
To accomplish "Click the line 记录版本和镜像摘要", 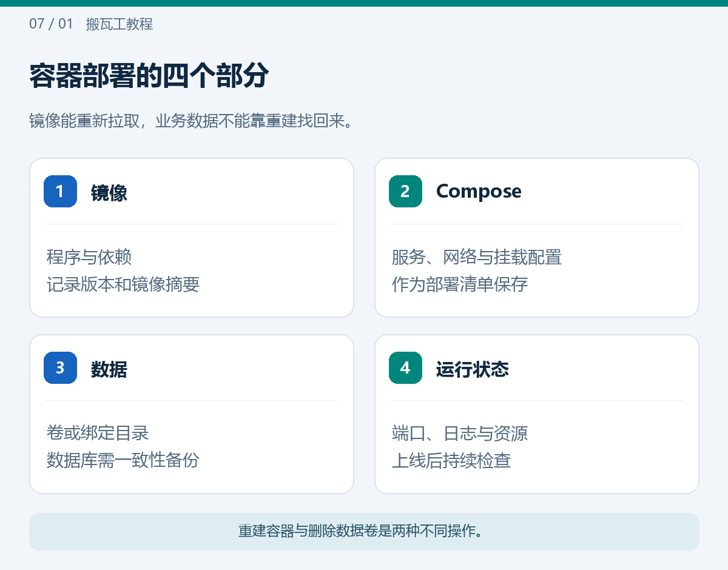I will [x=123, y=284].
